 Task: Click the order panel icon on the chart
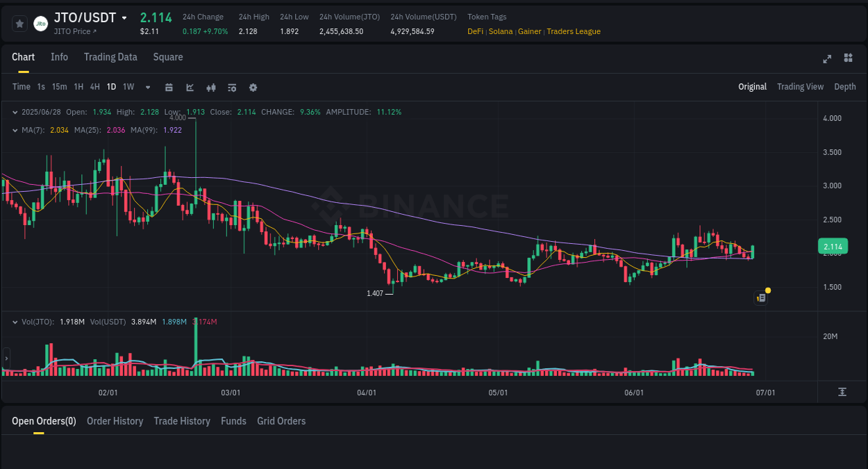[760, 297]
